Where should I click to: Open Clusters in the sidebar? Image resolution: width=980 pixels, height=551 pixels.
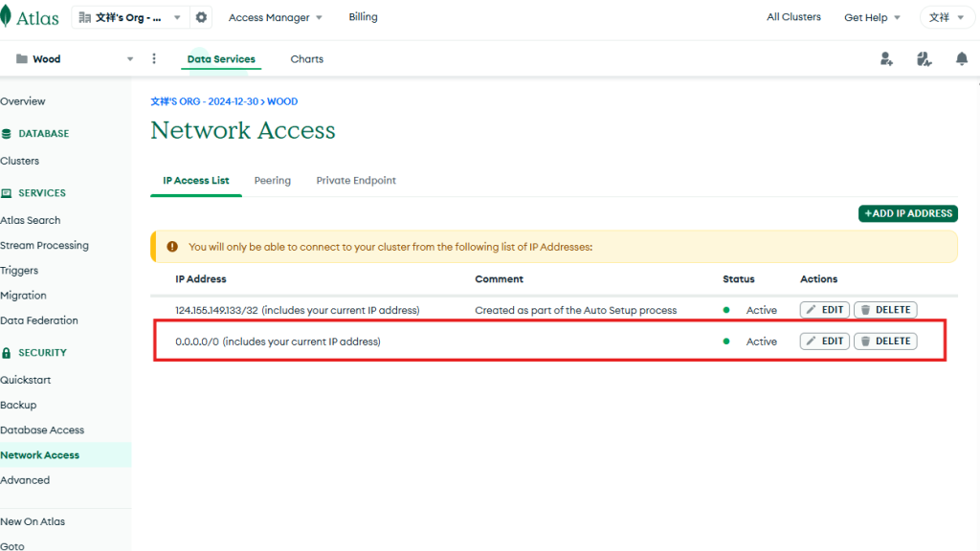coord(19,161)
